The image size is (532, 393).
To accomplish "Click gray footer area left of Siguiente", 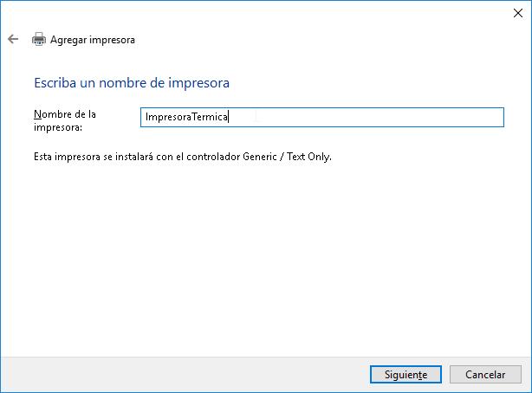I will point(183,374).
